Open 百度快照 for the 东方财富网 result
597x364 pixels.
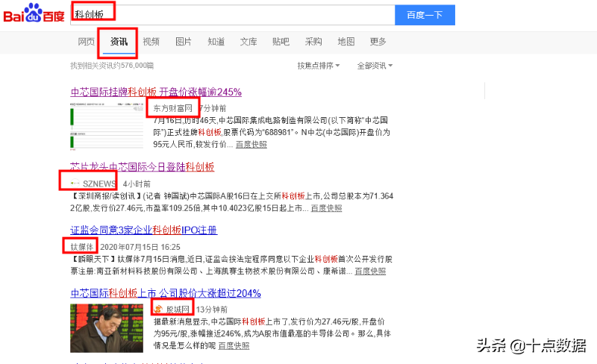[x=251, y=144]
